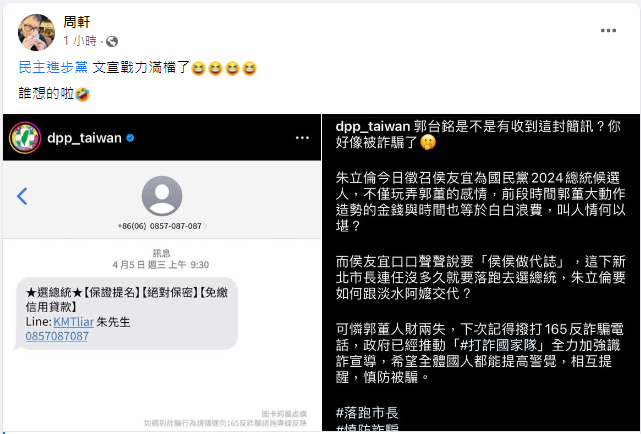Open the 民主進步黨 tagged page link
The height and width of the screenshot is (434, 641).
[x=53, y=67]
